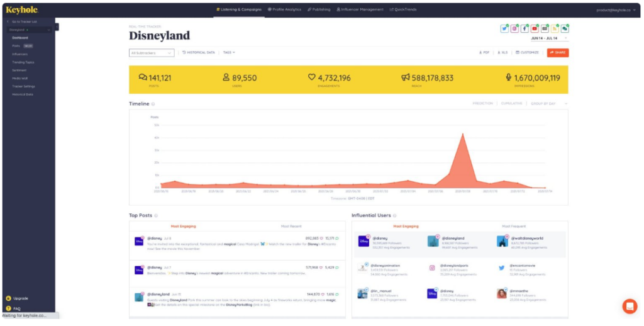The width and height of the screenshot is (644, 326).
Task: Open the orange chat support bubble
Action: click(x=629, y=306)
